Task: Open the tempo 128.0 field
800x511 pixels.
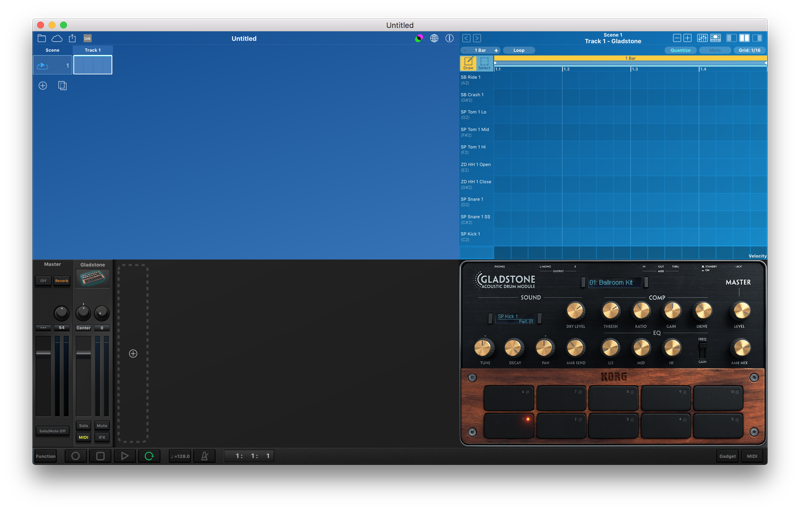Action: [180, 456]
